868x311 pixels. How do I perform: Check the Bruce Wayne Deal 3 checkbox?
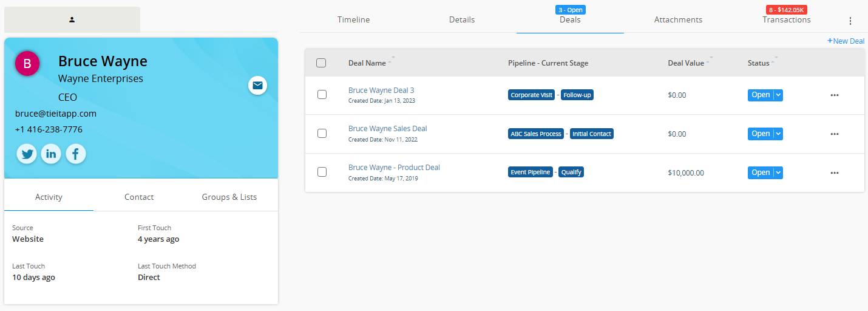pos(322,94)
